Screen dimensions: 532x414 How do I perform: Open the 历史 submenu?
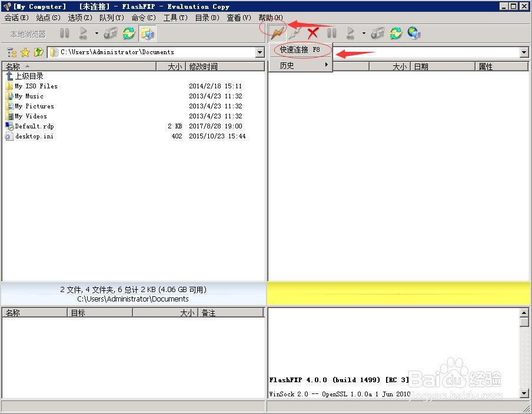[x=300, y=65]
